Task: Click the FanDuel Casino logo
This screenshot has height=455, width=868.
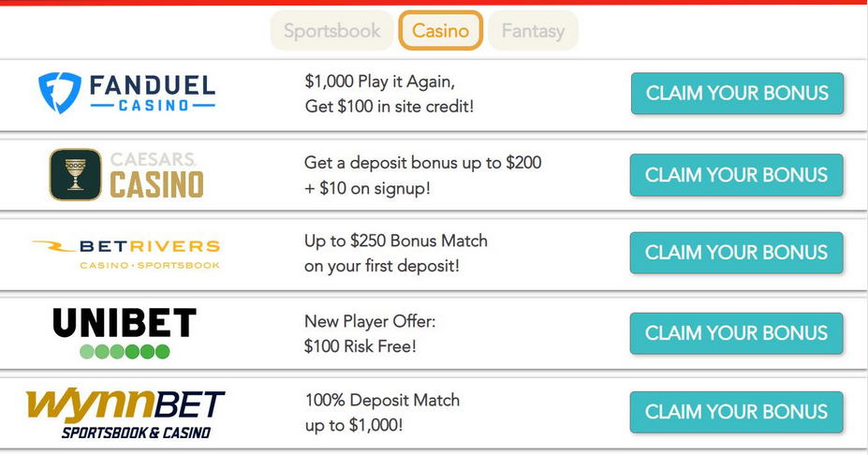Action: pyautogui.click(x=126, y=94)
